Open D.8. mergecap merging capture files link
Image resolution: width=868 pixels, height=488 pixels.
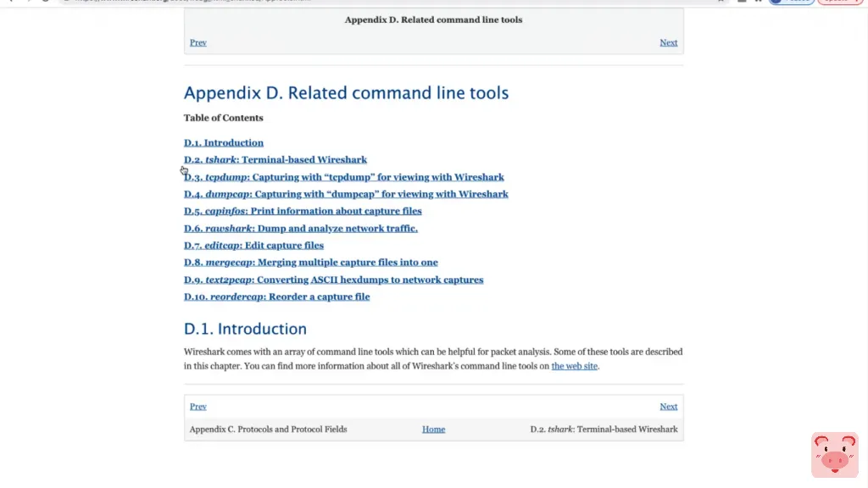[311, 263]
